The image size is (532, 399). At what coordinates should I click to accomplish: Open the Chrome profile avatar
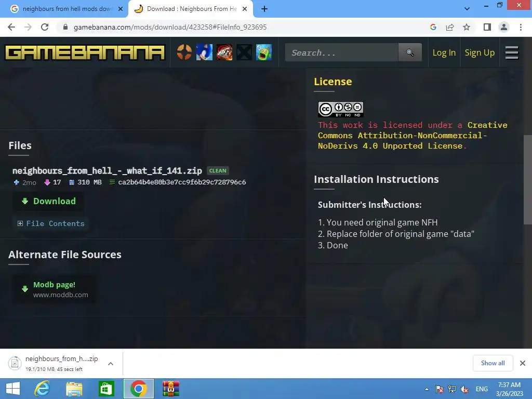point(504,27)
